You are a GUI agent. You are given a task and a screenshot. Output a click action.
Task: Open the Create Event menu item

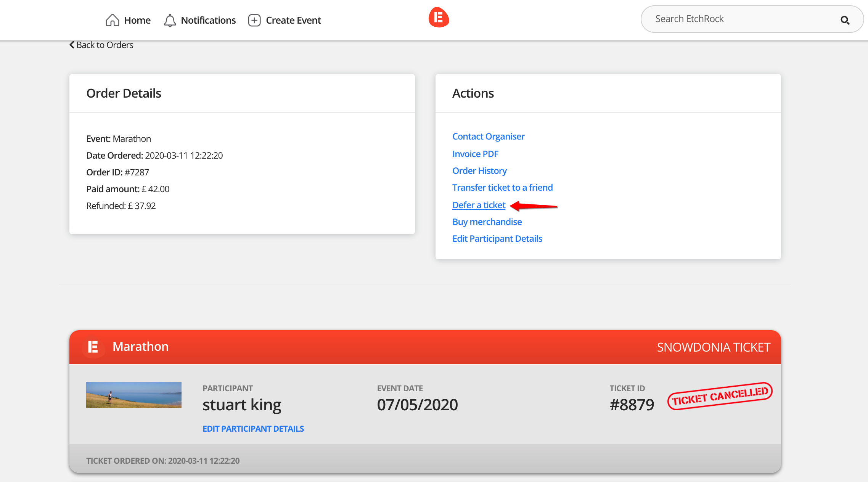pyautogui.click(x=293, y=20)
